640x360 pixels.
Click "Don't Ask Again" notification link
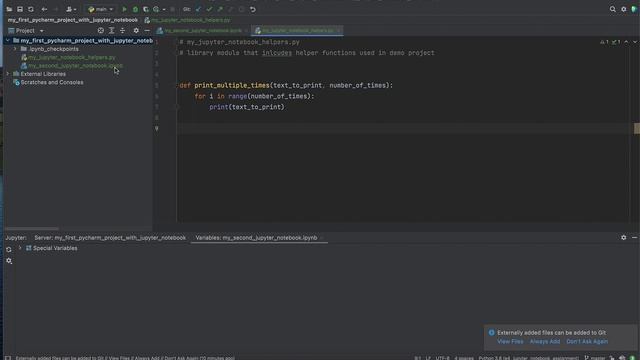tap(587, 341)
